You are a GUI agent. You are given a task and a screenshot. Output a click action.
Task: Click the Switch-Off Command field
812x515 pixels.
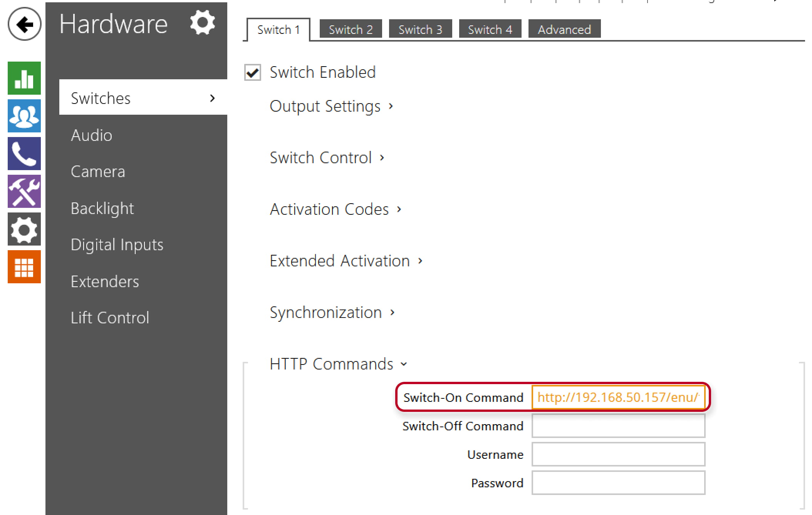(619, 426)
